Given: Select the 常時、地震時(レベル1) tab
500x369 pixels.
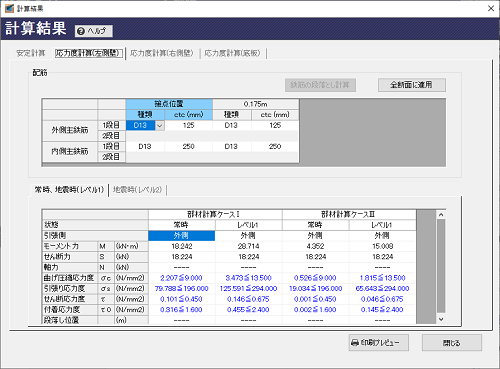Looking at the screenshot, I should pyautogui.click(x=69, y=190).
